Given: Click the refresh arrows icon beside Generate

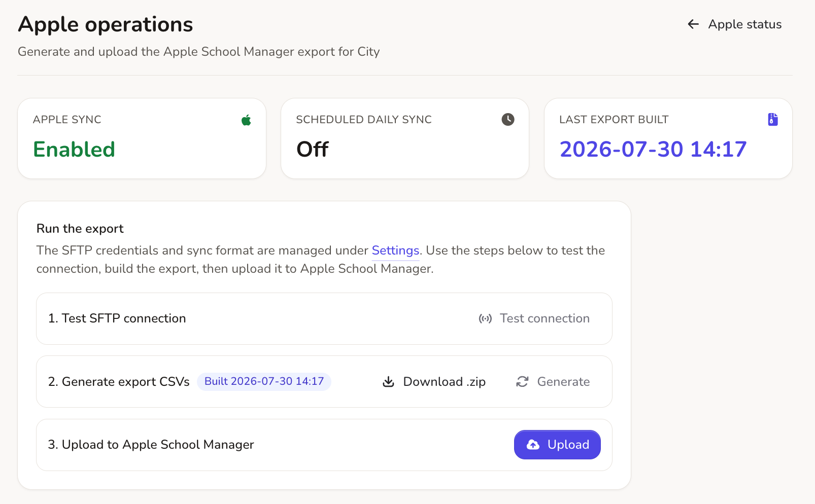Looking at the screenshot, I should pos(522,382).
